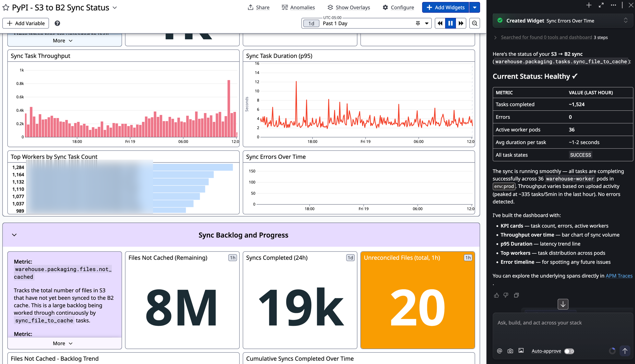635x364 pixels.
Task: Click the Sync Task Duration (p95) title
Action: click(x=279, y=56)
